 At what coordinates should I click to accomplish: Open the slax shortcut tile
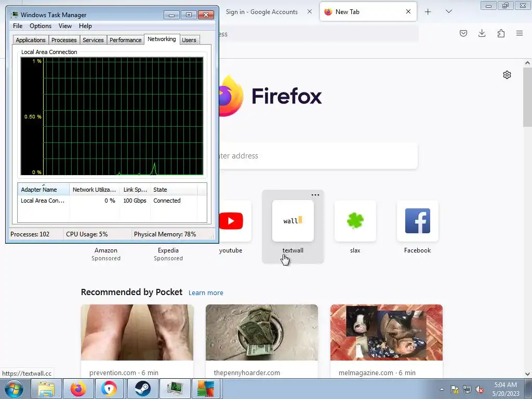(x=355, y=221)
